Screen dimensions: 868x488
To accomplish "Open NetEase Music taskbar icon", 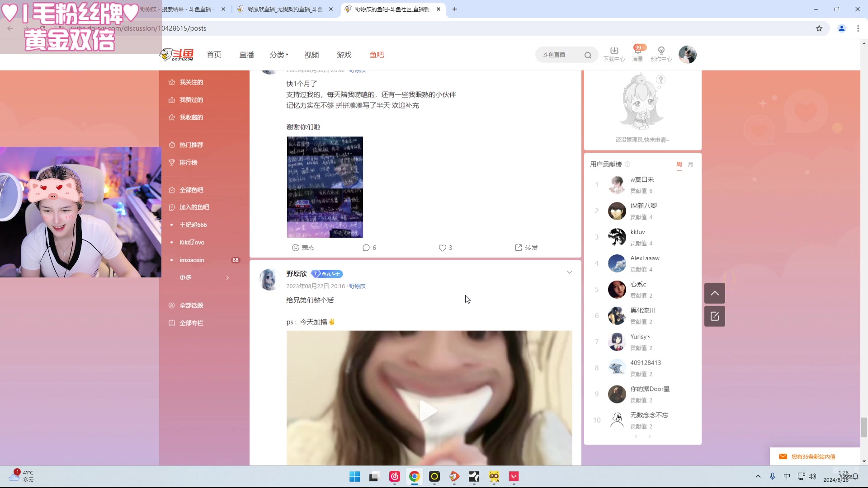I will [395, 477].
